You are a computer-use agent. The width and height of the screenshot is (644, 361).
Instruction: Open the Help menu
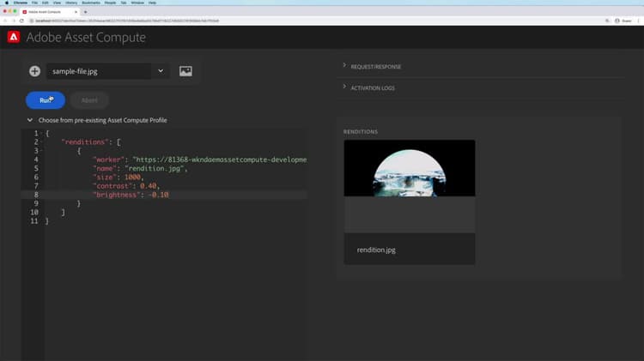(152, 3)
